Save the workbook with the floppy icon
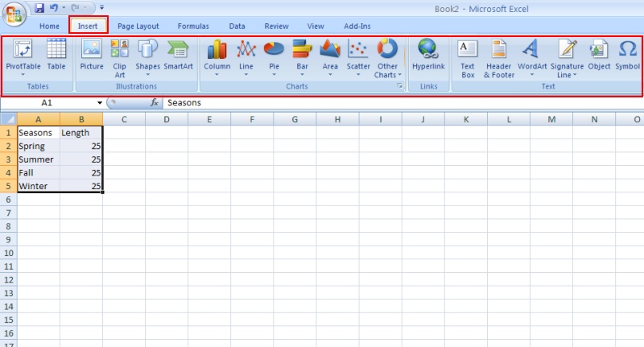This screenshot has height=347, width=644. [39, 8]
